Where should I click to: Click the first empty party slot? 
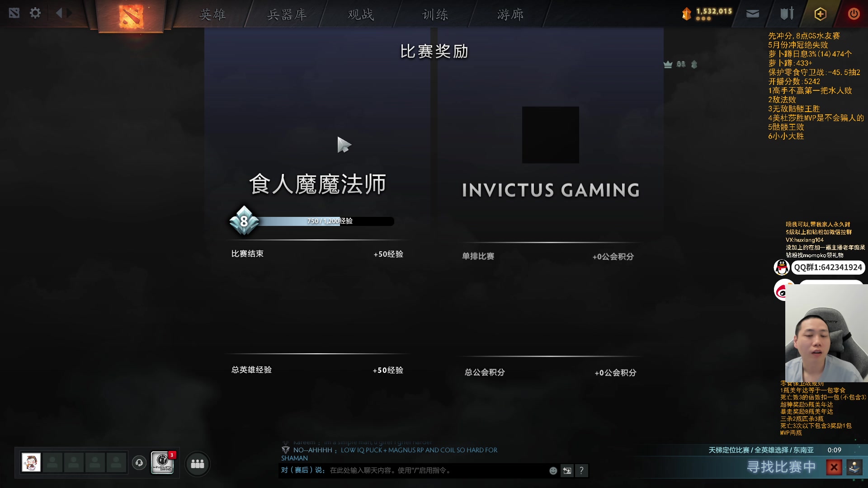[52, 463]
